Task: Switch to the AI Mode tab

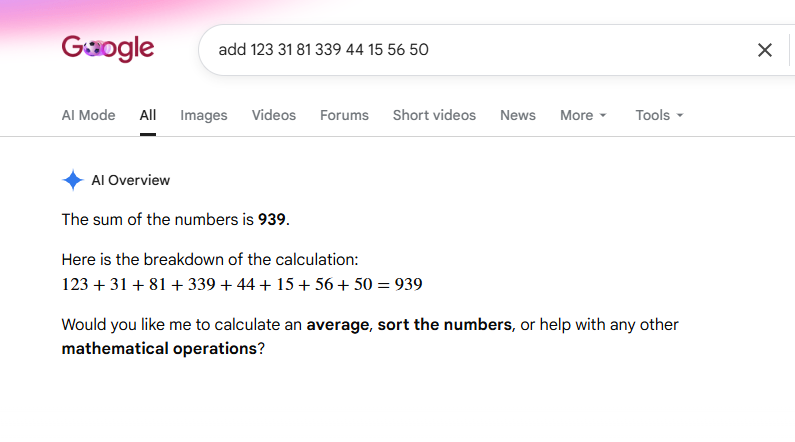Action: pos(88,115)
